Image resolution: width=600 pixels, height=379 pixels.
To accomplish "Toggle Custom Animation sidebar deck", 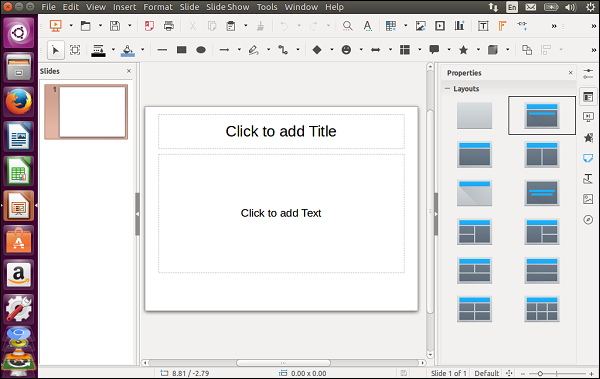I will click(x=588, y=137).
